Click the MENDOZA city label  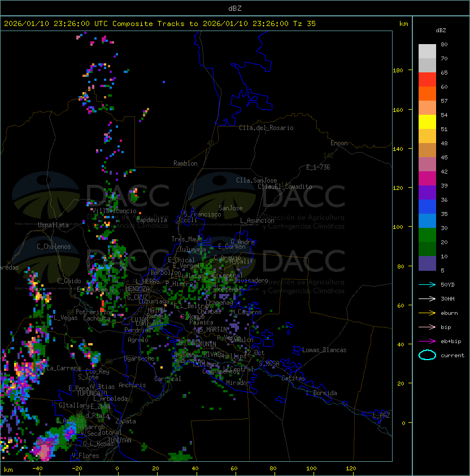point(137,289)
